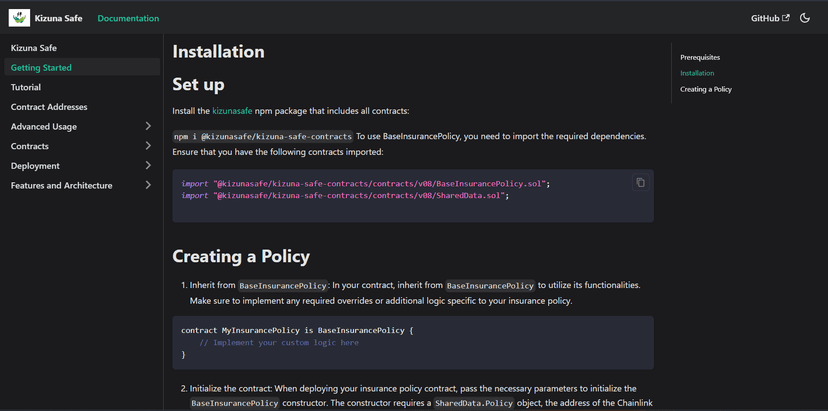
Task: Open Kizuna Safe sidebar item
Action: [82, 48]
